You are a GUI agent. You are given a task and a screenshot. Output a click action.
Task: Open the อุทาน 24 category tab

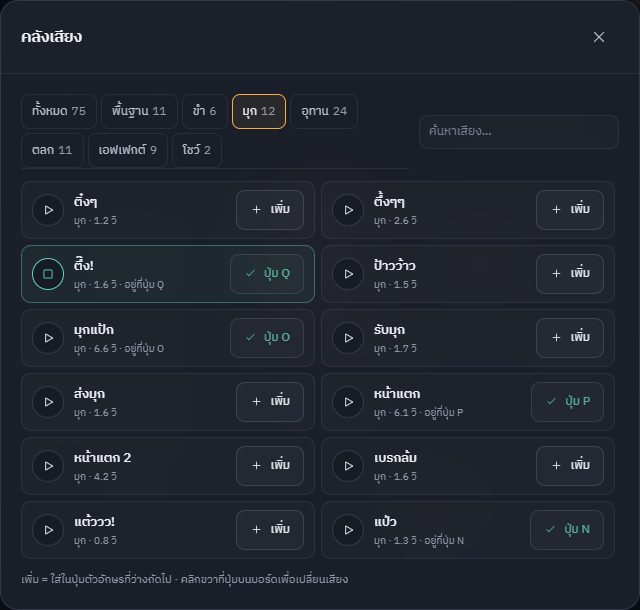coord(324,111)
